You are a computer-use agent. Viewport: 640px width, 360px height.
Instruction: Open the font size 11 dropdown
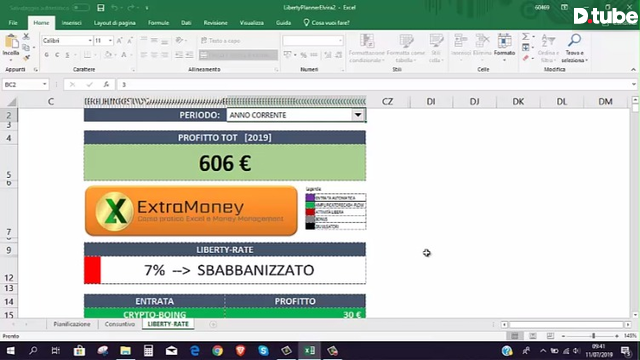coord(110,40)
